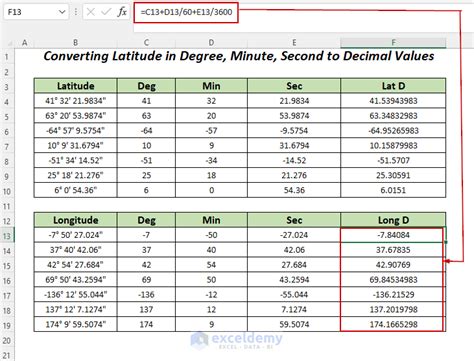Click the Name Box showing F13
474x361 pixels.
click(x=36, y=12)
